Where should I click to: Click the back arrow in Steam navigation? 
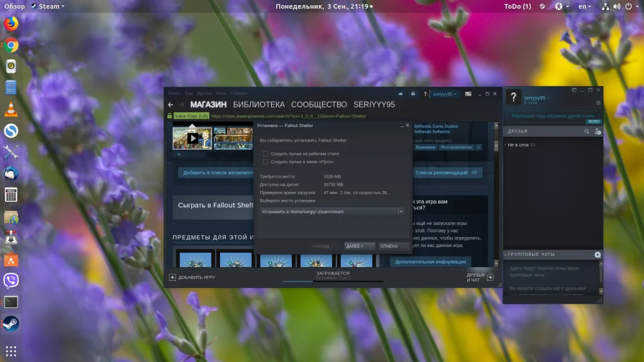[170, 105]
